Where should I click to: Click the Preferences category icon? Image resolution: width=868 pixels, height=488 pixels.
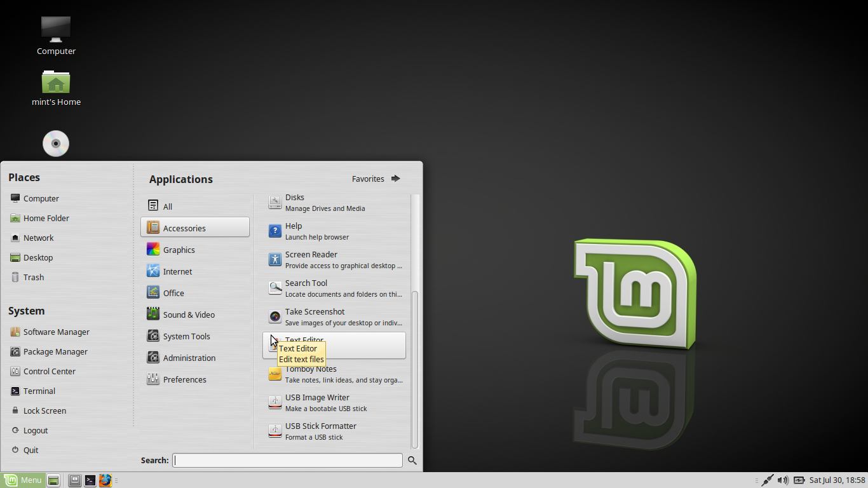153,379
